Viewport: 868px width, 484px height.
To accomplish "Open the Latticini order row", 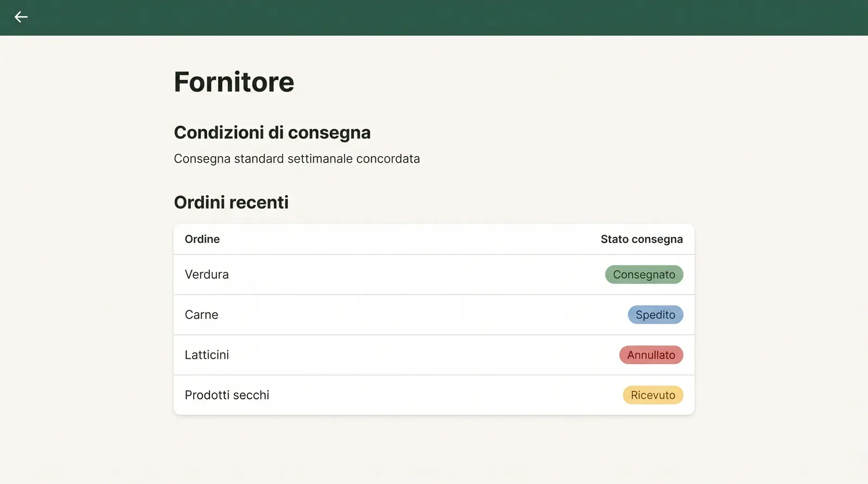I will (x=434, y=355).
